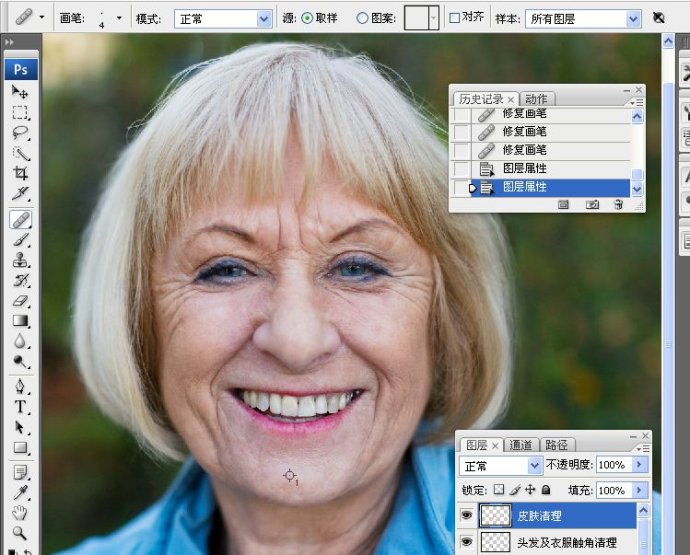Select the Crop tool

[20, 173]
